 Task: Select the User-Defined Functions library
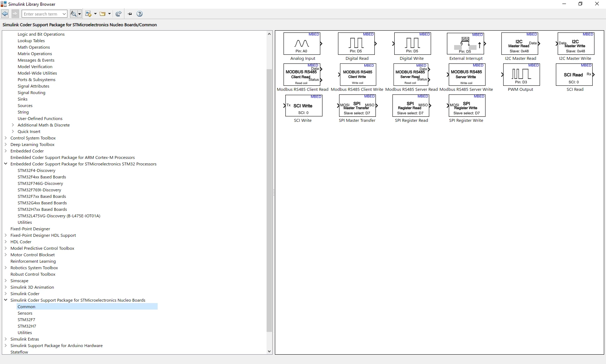tap(40, 119)
